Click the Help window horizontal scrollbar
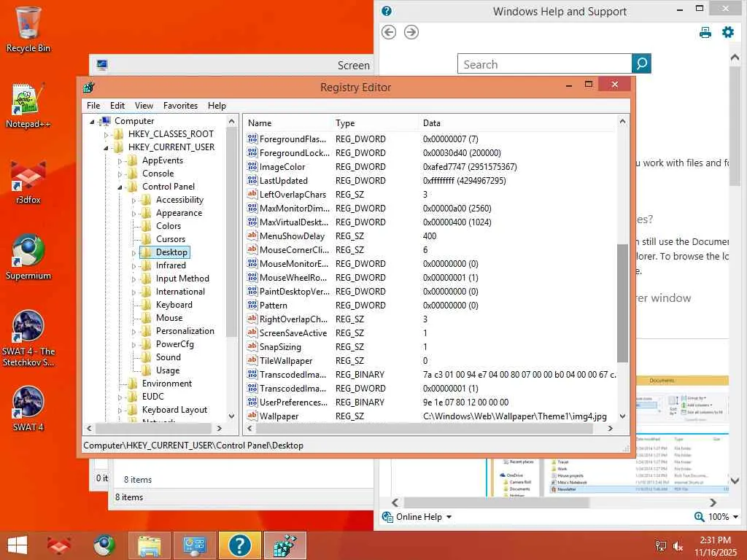This screenshot has height=560, width=747. click(x=496, y=502)
